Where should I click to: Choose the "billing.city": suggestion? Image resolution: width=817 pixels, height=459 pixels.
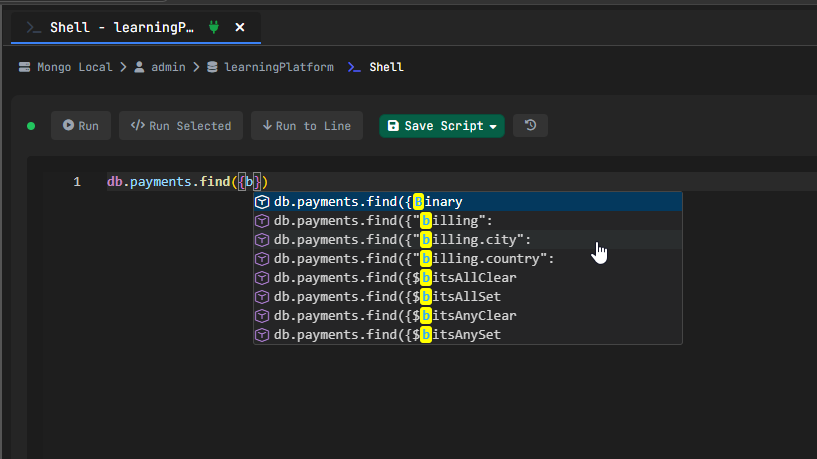468,240
